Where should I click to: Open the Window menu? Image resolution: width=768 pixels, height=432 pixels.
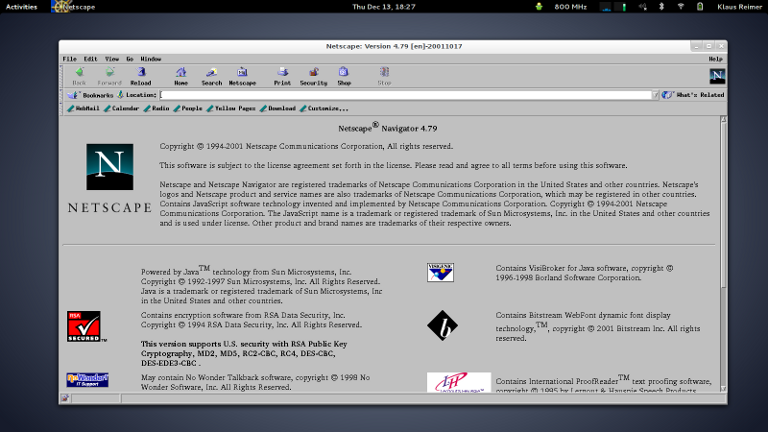pos(151,59)
